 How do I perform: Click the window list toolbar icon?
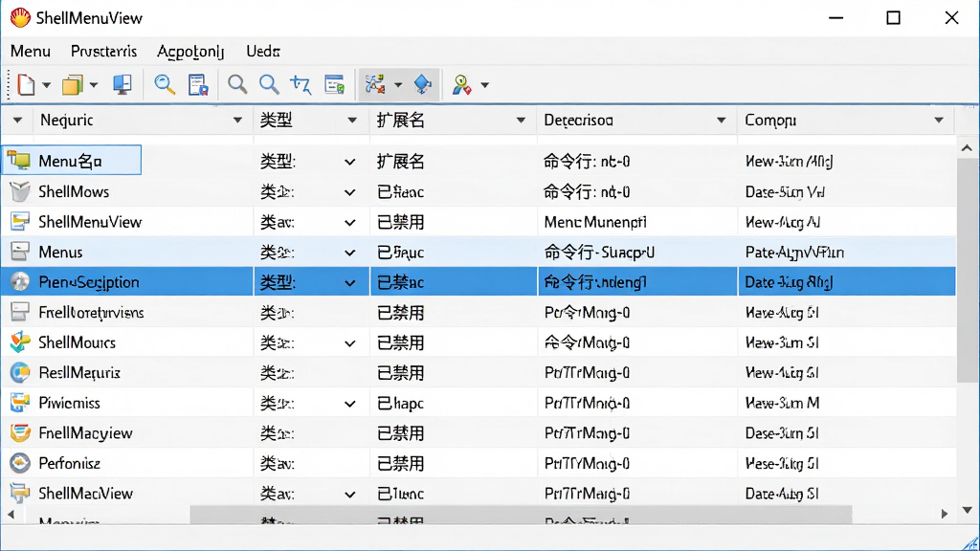(x=334, y=84)
